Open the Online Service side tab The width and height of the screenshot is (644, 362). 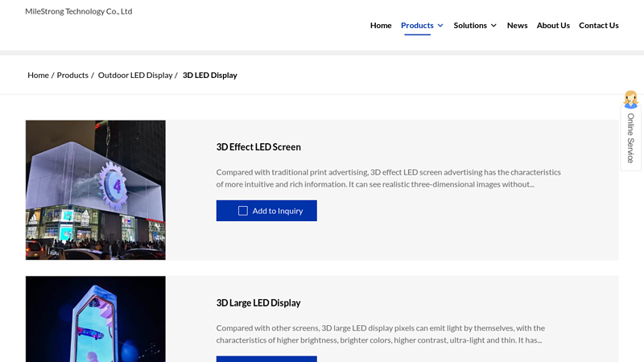tap(631, 138)
